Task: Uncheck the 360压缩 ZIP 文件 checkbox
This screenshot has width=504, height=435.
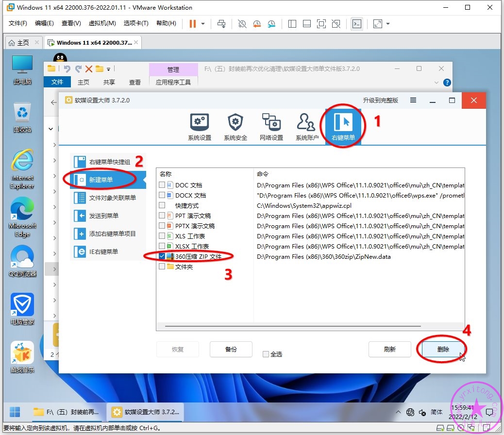Action: [162, 256]
